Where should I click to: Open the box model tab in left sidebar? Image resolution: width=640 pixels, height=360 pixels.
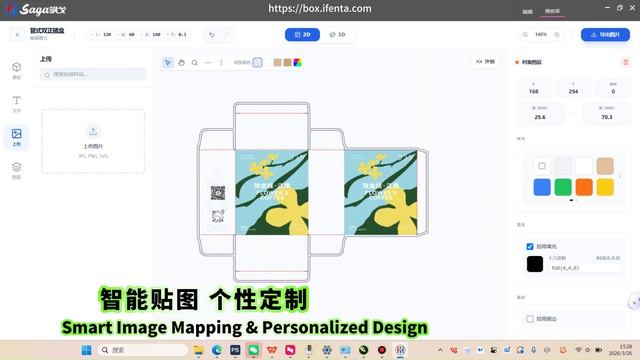point(16,70)
